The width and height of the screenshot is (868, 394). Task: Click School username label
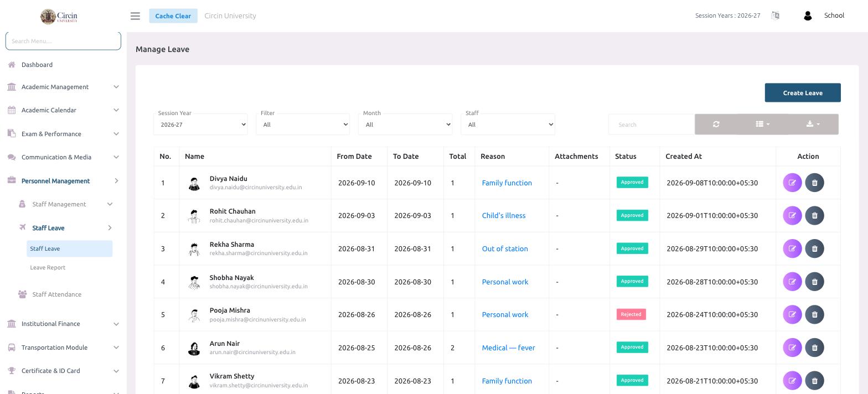834,15
